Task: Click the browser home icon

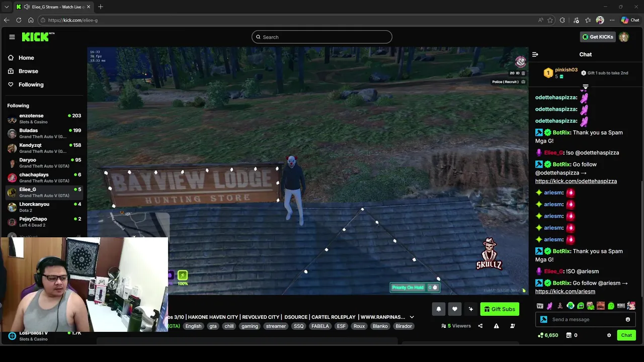Action: click(31, 20)
